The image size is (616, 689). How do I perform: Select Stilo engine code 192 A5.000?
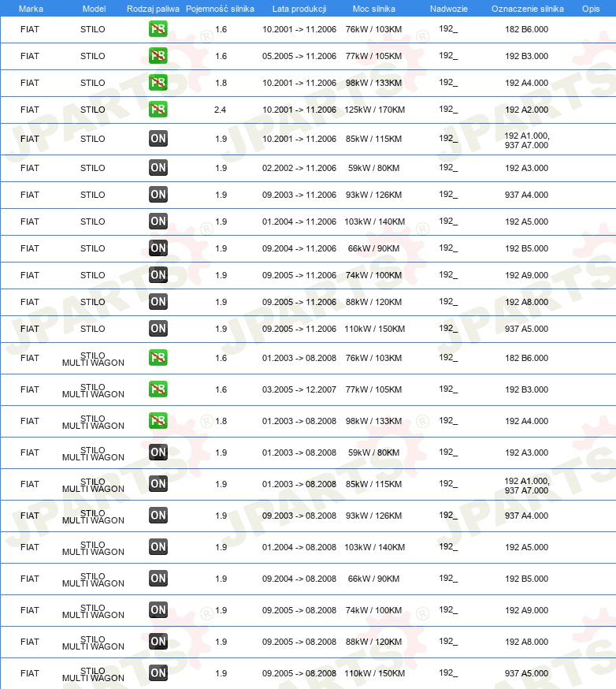tap(526, 222)
